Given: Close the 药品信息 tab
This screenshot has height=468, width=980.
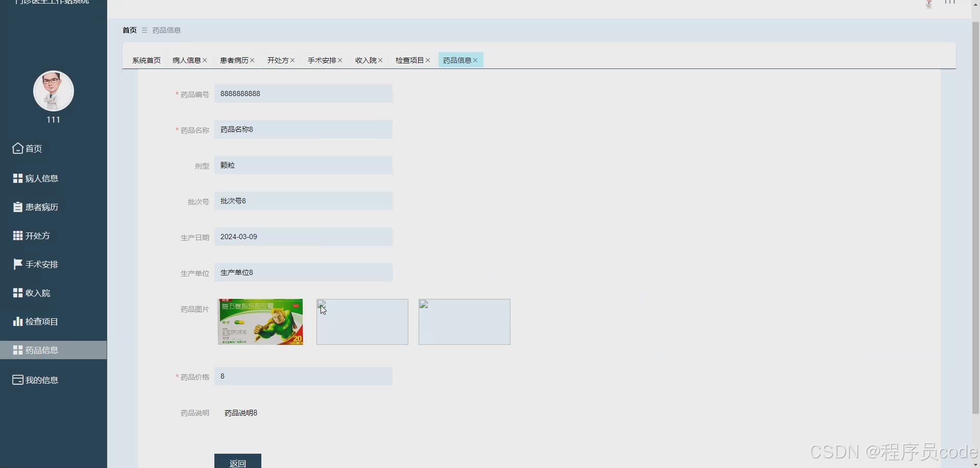Looking at the screenshot, I should [x=475, y=60].
